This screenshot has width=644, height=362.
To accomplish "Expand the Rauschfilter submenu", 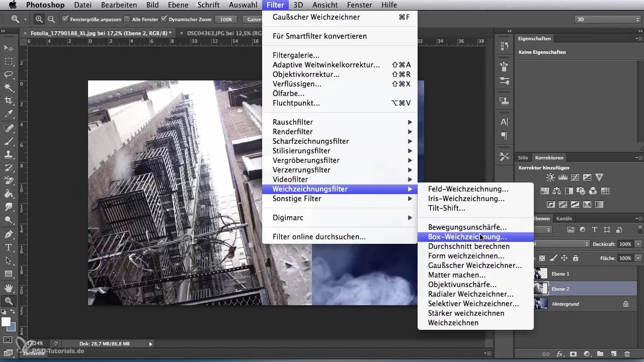I will (x=340, y=122).
